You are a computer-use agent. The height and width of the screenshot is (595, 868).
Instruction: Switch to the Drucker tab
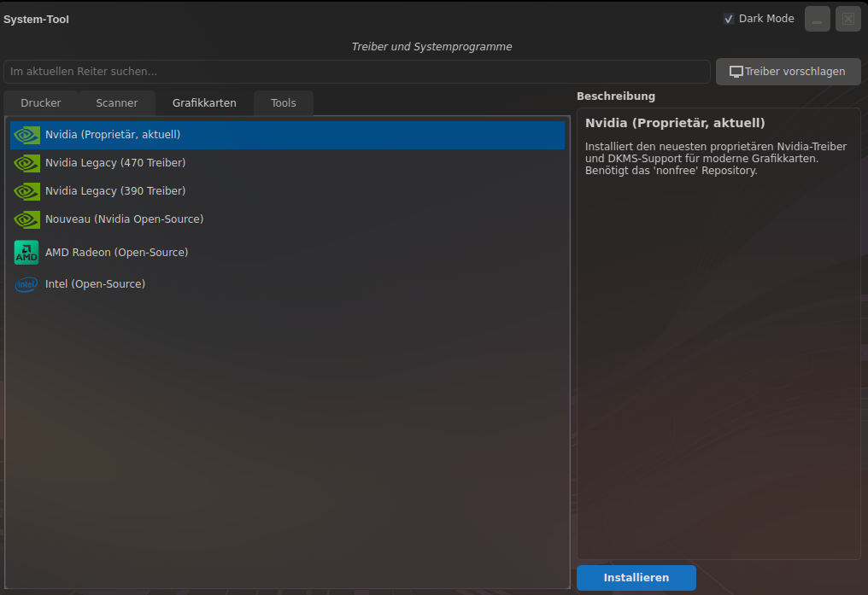pos(41,103)
